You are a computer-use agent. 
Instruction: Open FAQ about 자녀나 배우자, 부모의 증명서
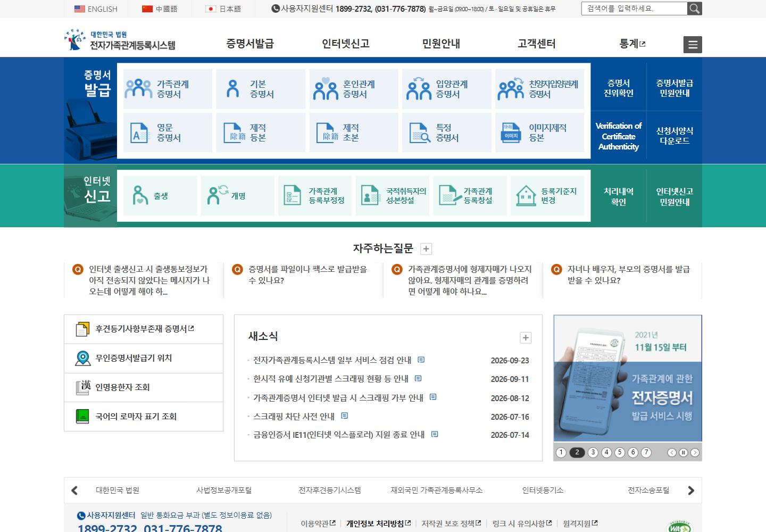pyautogui.click(x=628, y=275)
